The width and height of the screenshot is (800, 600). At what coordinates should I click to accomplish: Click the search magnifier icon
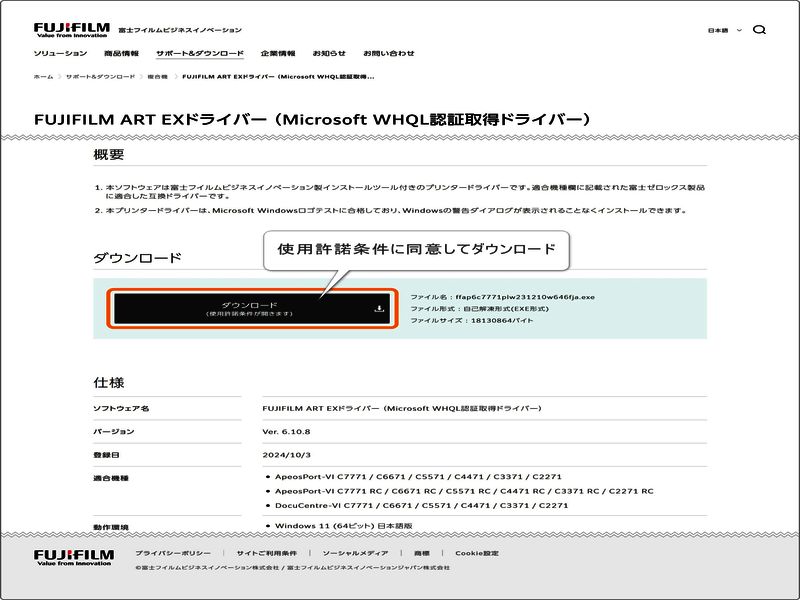pyautogui.click(x=759, y=30)
